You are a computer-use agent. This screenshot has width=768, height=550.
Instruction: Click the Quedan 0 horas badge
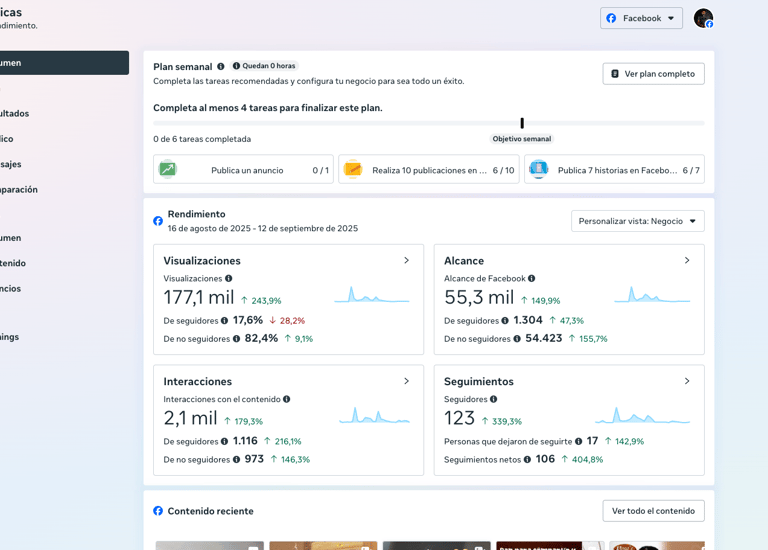264,66
